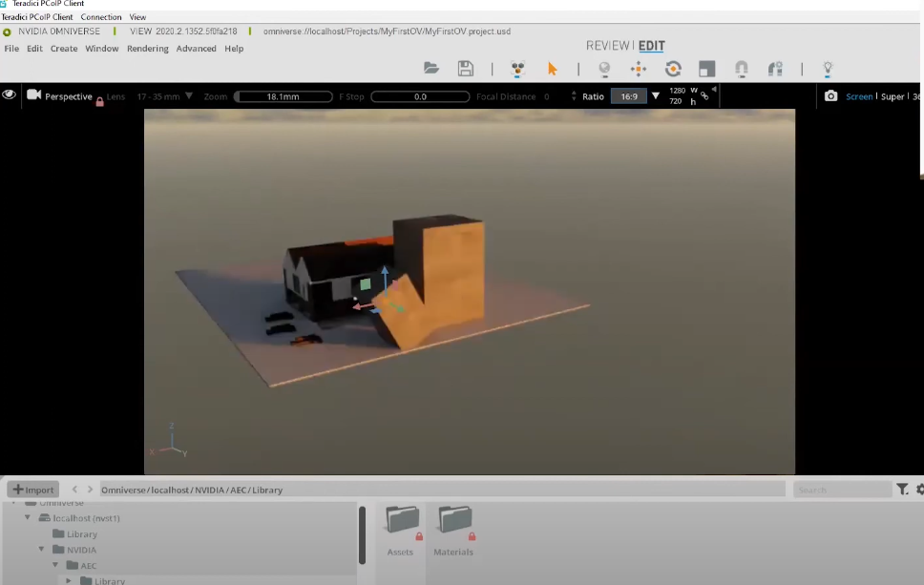This screenshot has width=924, height=585.
Task: Collapse the AEC folder tree node
Action: (x=55, y=564)
